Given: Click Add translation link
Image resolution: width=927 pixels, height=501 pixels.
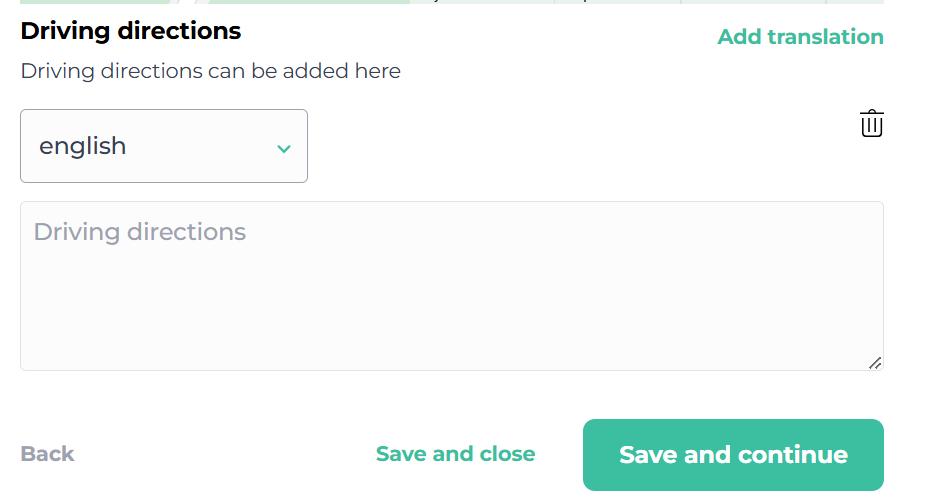Looking at the screenshot, I should click(x=800, y=37).
